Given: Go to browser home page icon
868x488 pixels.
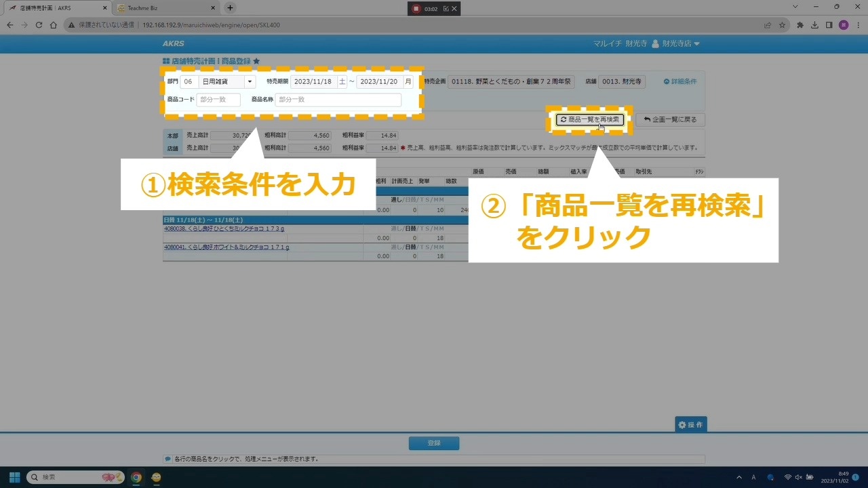Looking at the screenshot, I should (x=53, y=25).
